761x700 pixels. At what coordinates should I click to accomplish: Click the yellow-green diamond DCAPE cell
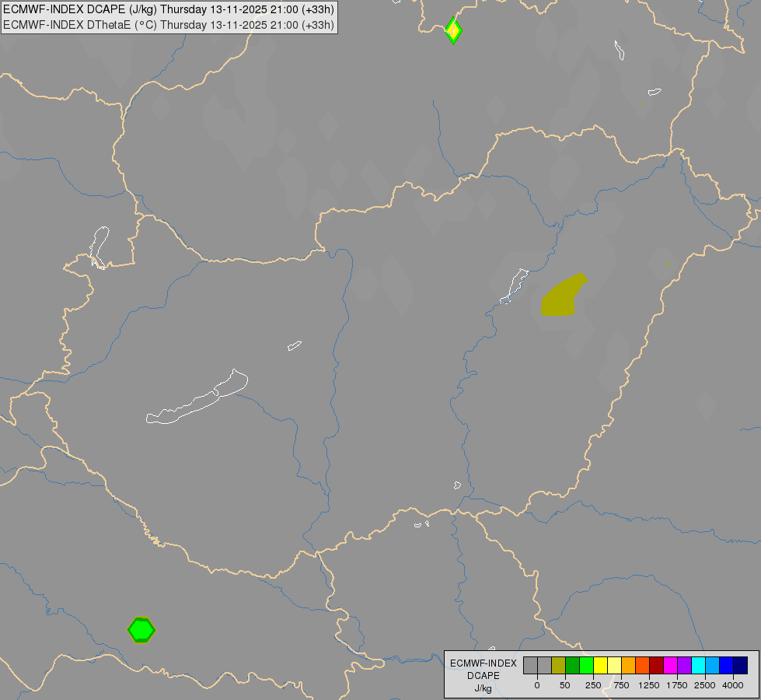click(453, 30)
